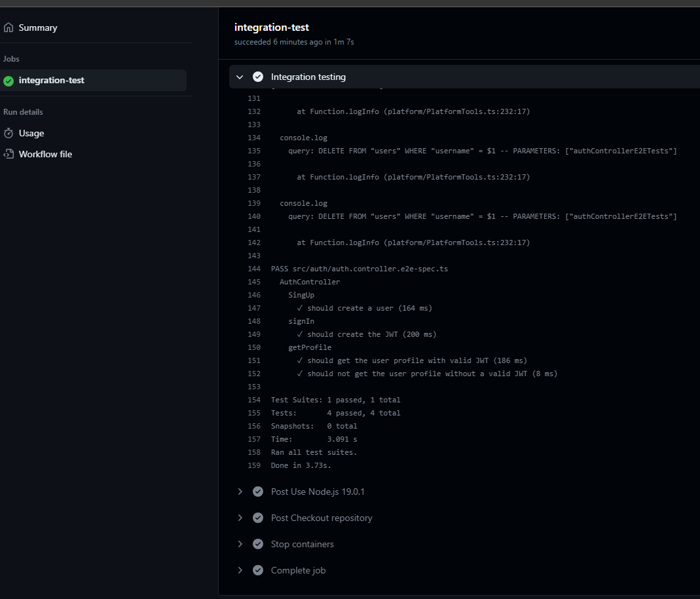Viewport: 700px width, 599px height.
Task: Click the 'getProfile' log text
Action: [x=310, y=347]
